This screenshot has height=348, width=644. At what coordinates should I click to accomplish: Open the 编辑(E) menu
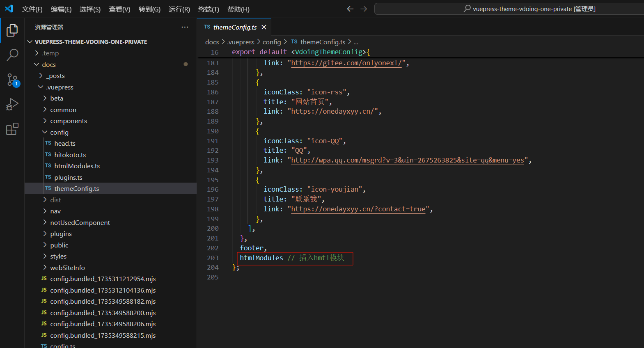61,9
